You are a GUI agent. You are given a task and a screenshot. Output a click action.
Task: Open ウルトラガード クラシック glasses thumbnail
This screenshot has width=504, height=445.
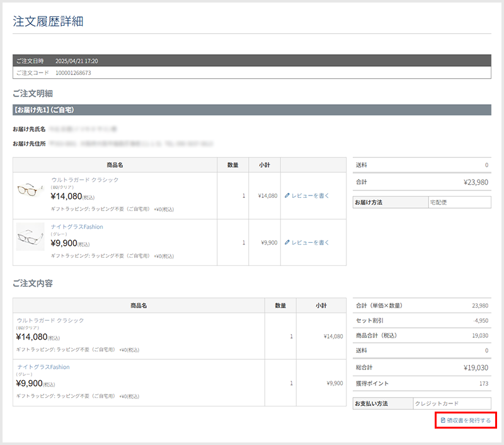tap(30, 190)
